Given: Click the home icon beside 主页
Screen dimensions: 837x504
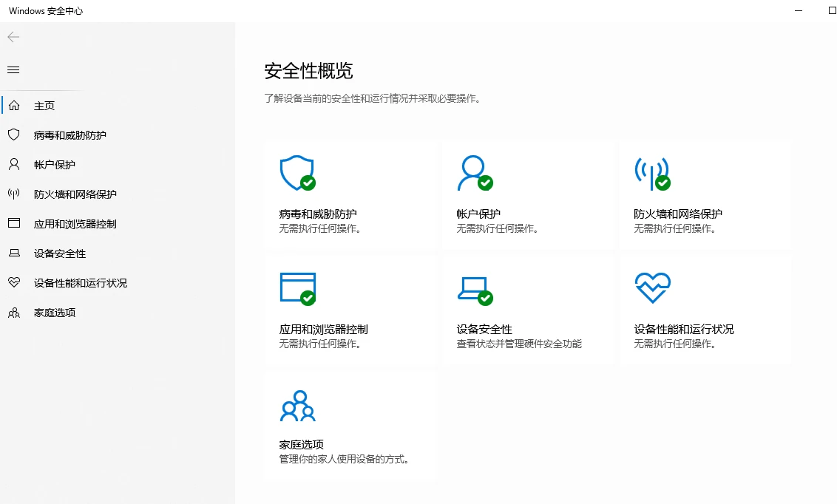Looking at the screenshot, I should point(14,105).
